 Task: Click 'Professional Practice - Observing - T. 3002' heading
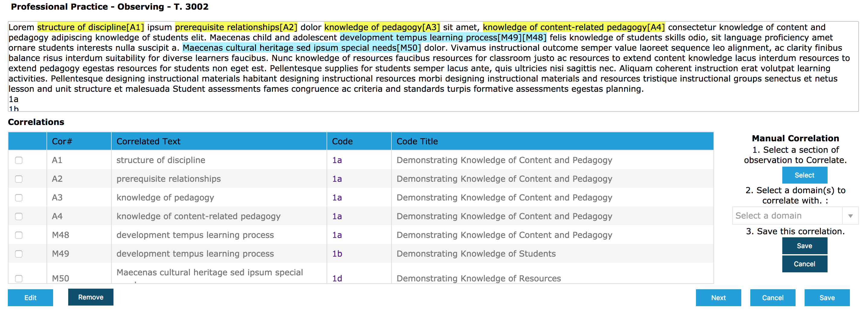coord(110,7)
